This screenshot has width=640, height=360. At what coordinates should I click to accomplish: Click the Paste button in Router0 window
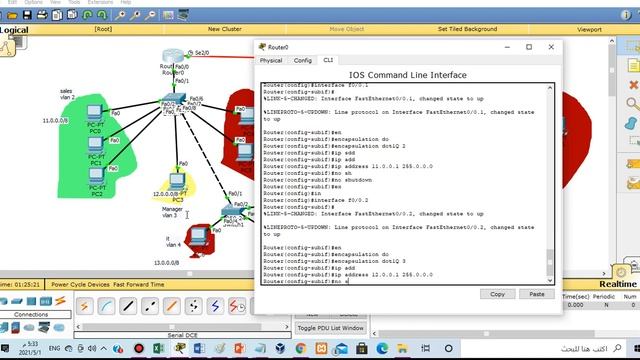537,294
